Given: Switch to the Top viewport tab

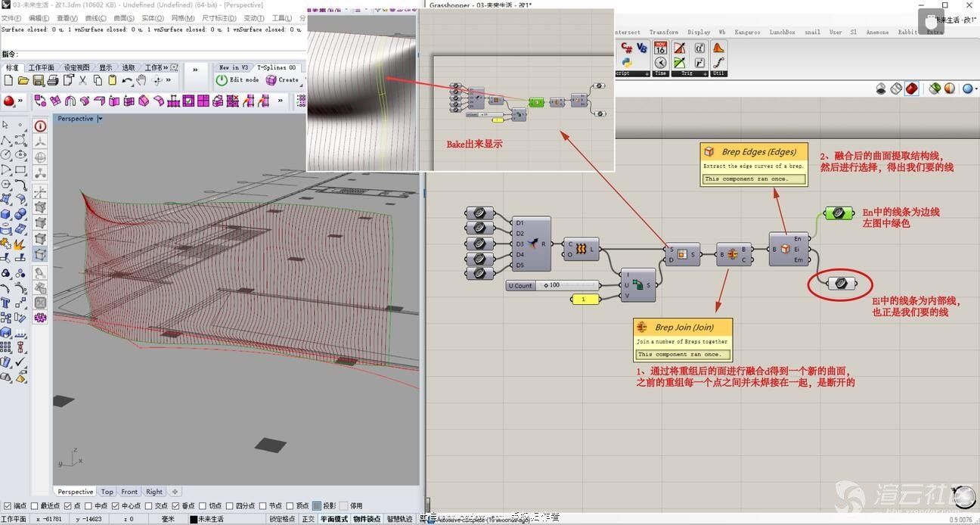Looking at the screenshot, I should pyautogui.click(x=107, y=492).
